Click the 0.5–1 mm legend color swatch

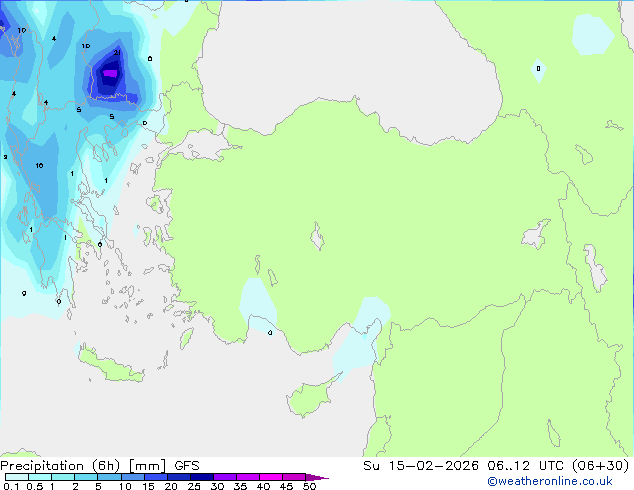[x=40, y=477]
